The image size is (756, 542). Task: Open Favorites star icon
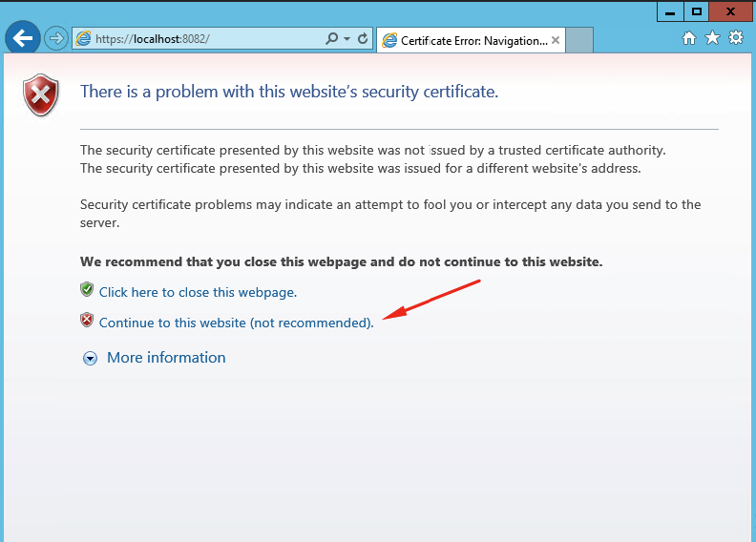712,37
